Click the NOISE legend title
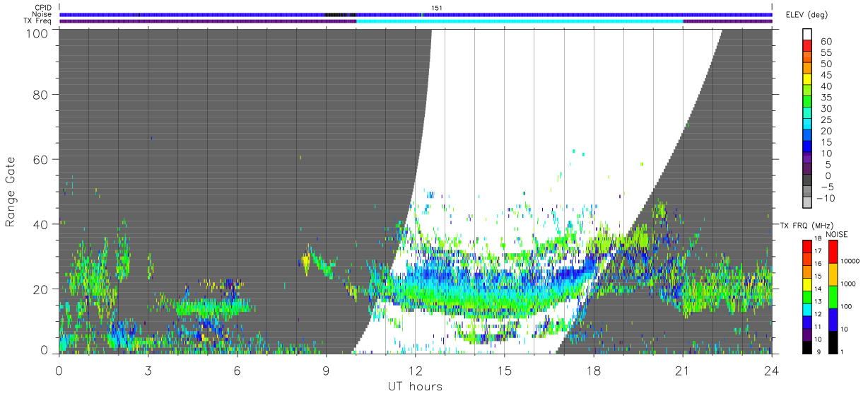 click(x=837, y=234)
